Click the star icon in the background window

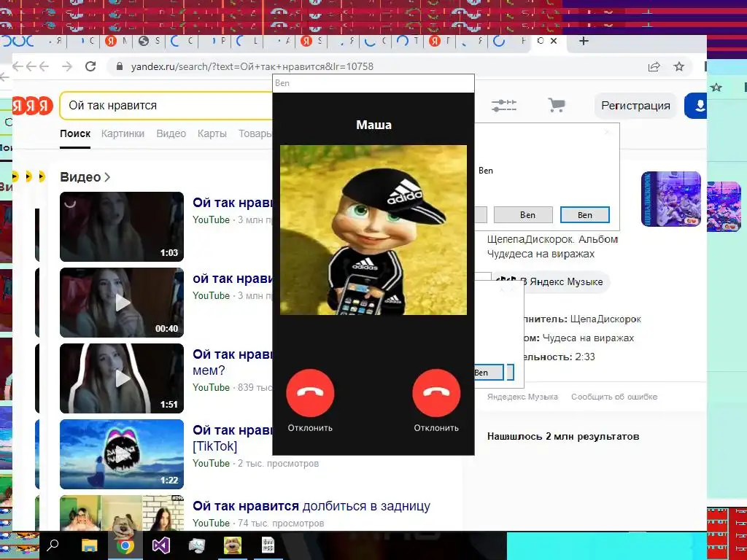point(716,87)
